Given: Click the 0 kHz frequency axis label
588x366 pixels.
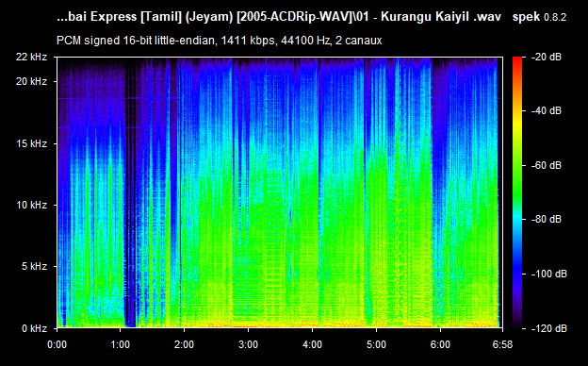Looking at the screenshot, I should (x=34, y=328).
